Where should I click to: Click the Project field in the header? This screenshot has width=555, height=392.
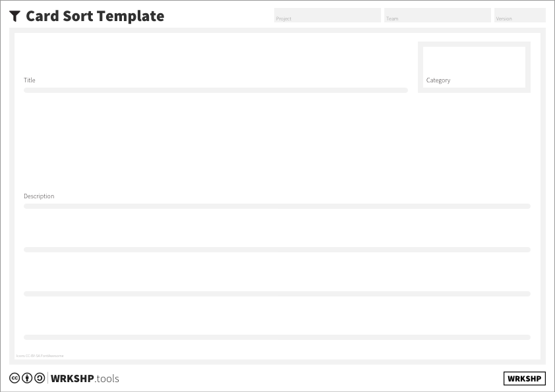(x=327, y=15)
